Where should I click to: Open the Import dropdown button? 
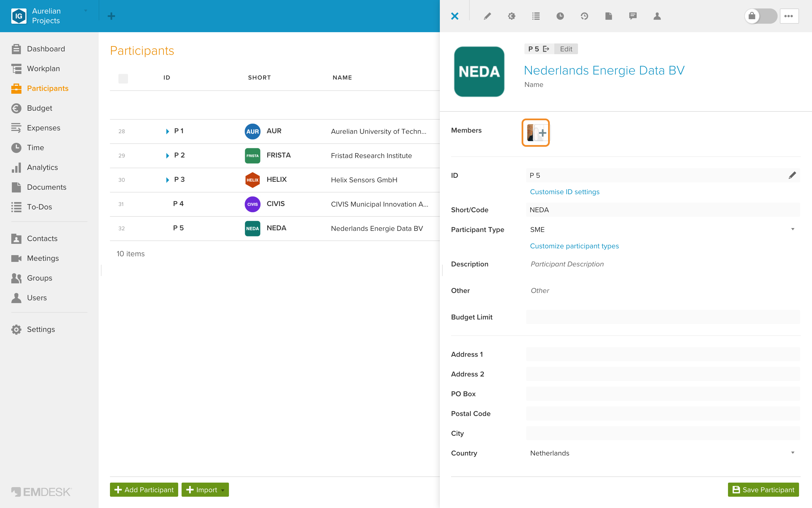tap(205, 490)
